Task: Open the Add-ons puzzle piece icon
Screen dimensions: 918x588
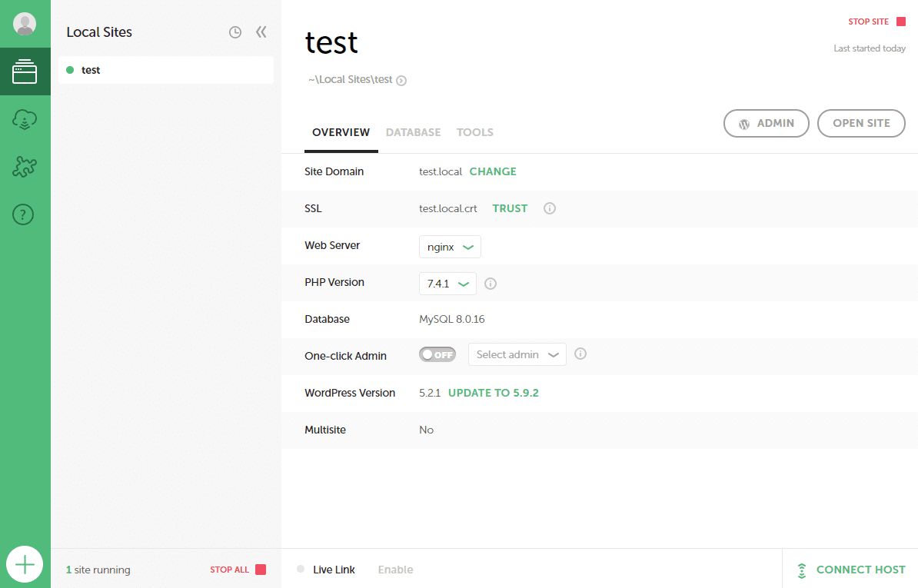Action: pos(25,167)
